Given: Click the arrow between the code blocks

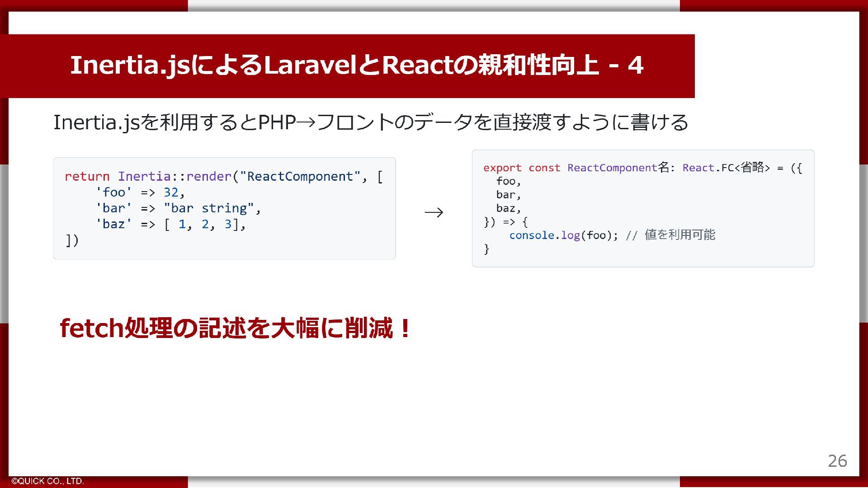Looking at the screenshot, I should [434, 212].
